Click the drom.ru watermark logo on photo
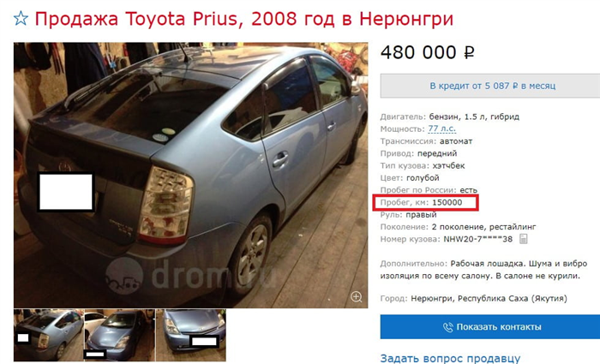The height and width of the screenshot is (364, 600). (190, 275)
